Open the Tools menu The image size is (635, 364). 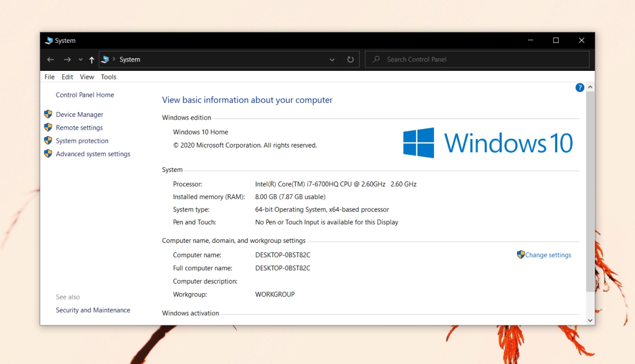point(108,77)
